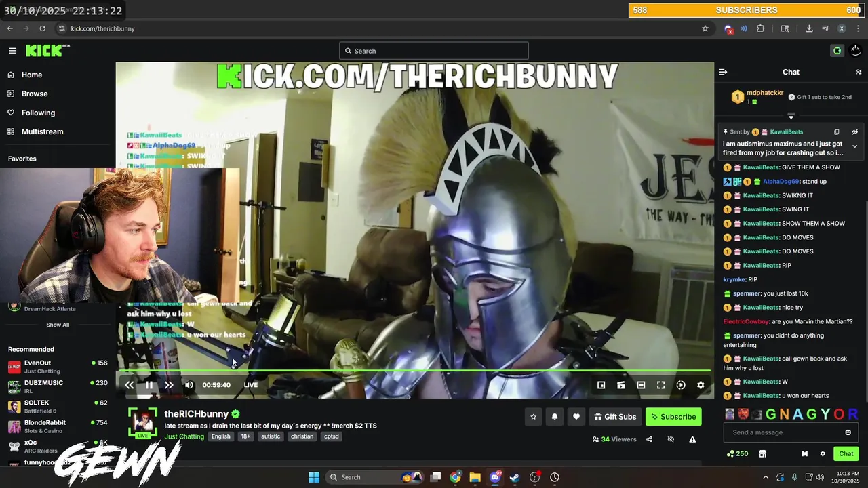Open File Explorer from the taskbar
The height and width of the screenshot is (488, 868).
tap(475, 477)
